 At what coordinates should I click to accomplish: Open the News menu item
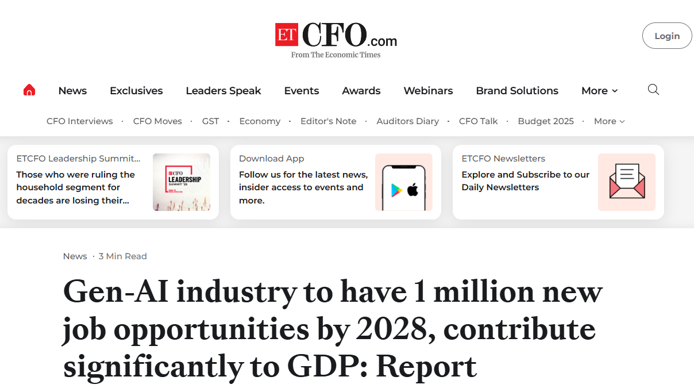[x=73, y=91]
